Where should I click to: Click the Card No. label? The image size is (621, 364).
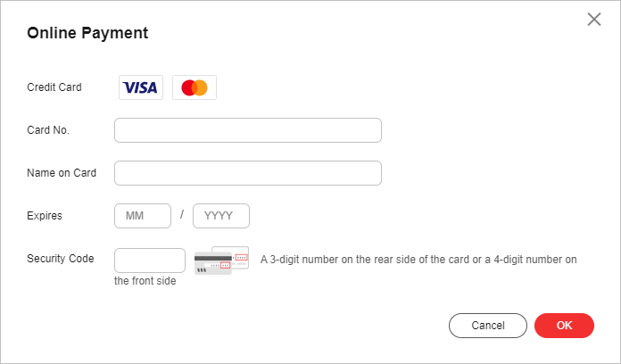pos(48,130)
